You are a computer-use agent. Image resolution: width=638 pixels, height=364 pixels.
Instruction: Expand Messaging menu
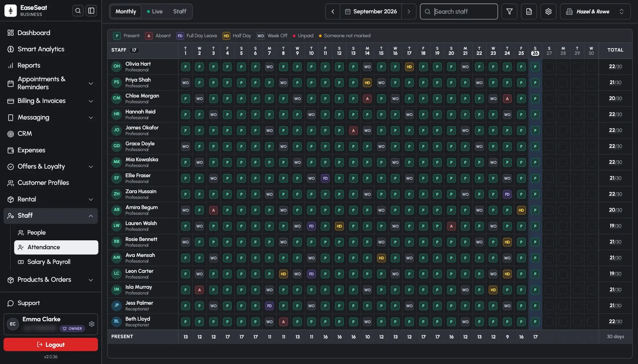tap(51, 117)
